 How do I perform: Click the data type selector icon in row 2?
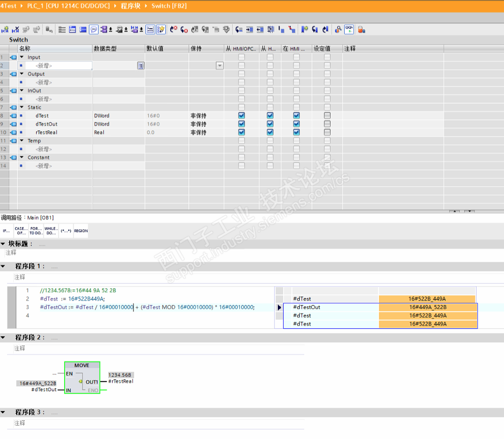coord(141,66)
